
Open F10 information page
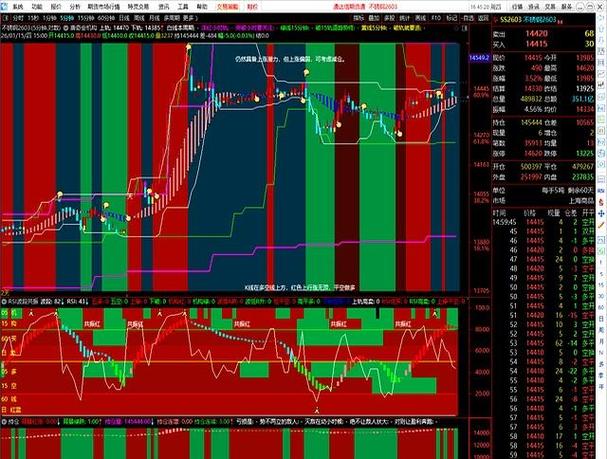click(x=436, y=18)
